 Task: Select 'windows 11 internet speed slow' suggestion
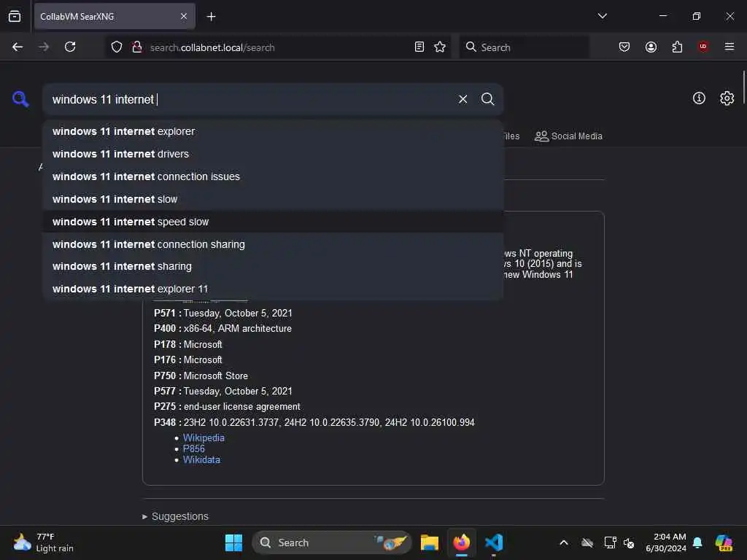tap(273, 222)
